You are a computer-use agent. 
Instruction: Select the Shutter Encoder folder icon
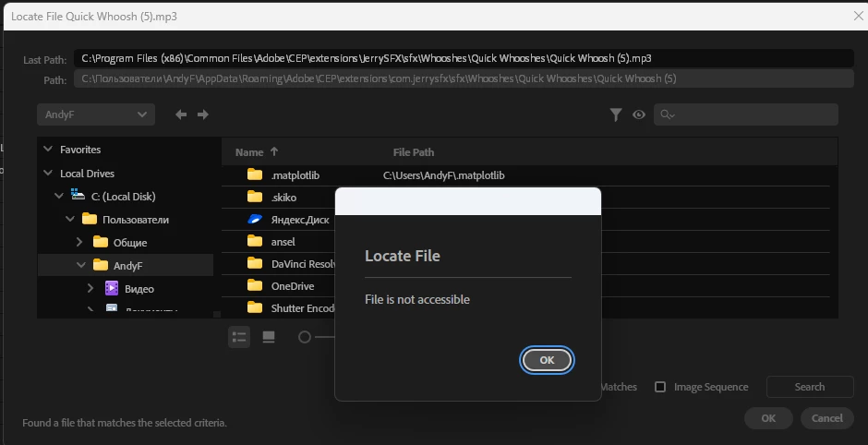pyautogui.click(x=255, y=307)
